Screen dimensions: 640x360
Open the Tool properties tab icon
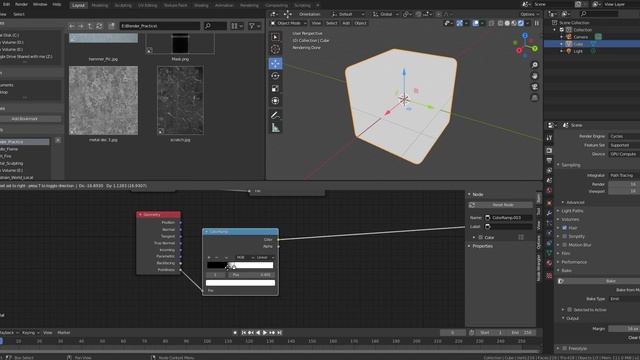(x=549, y=138)
